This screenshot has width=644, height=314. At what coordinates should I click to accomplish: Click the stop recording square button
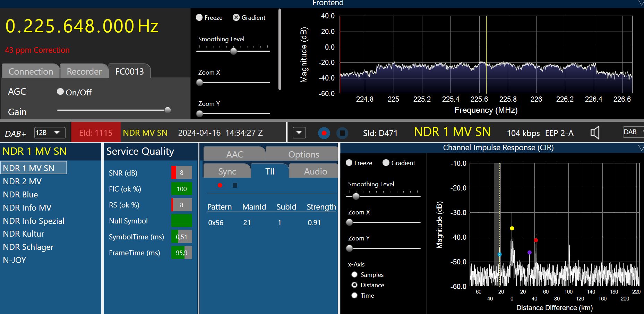click(x=342, y=133)
